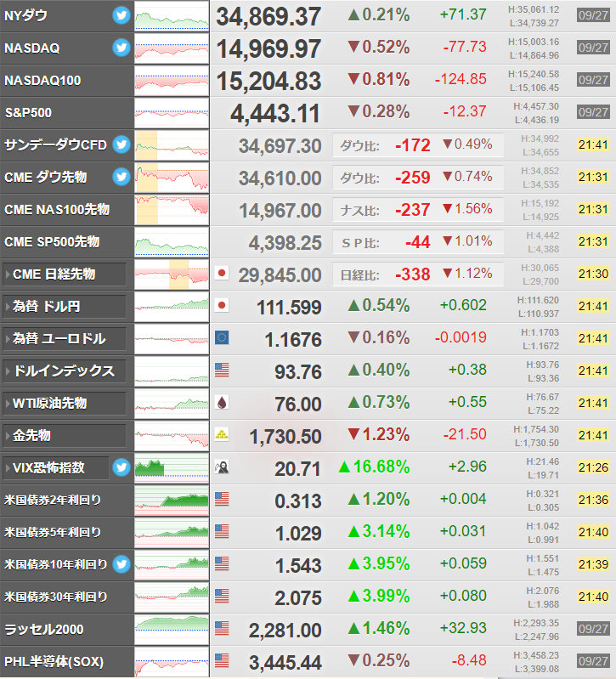The width and height of the screenshot is (616, 679).
Task: Expand the CME 日経先物 item
Action: coord(65,274)
